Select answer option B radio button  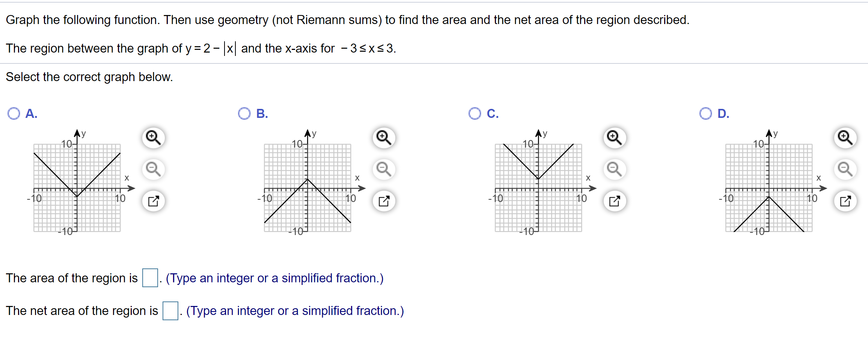click(244, 113)
